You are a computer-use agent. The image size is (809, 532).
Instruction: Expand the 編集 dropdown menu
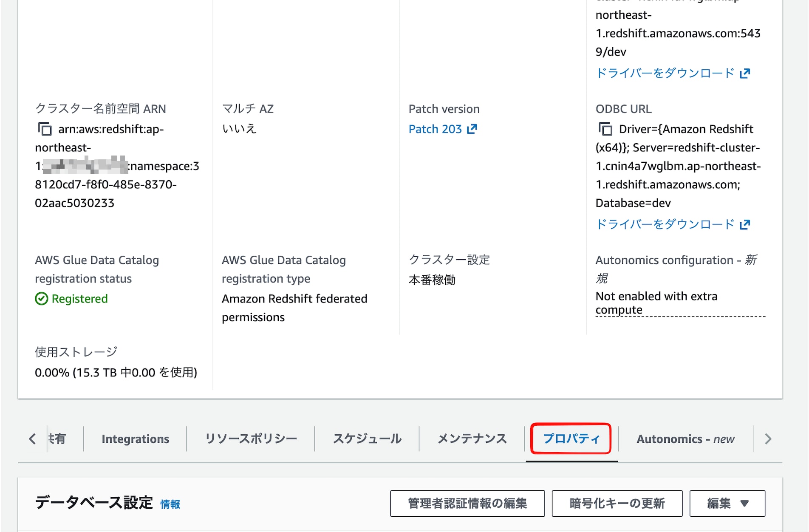point(727,504)
